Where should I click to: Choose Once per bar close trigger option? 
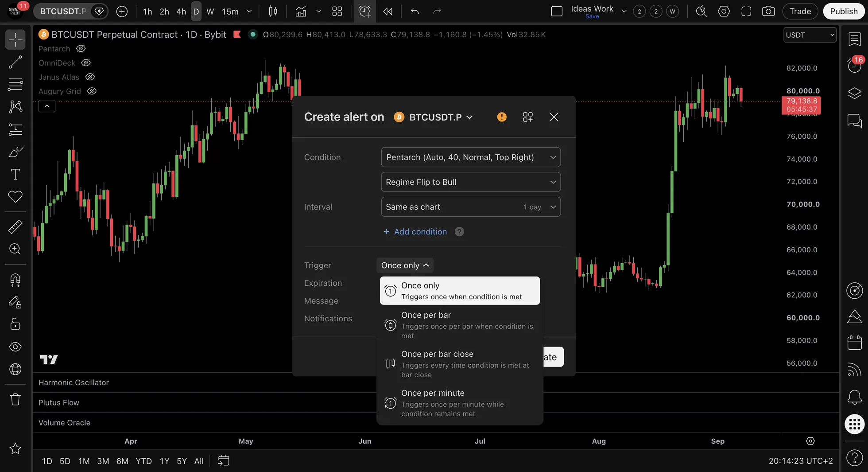pos(460,364)
